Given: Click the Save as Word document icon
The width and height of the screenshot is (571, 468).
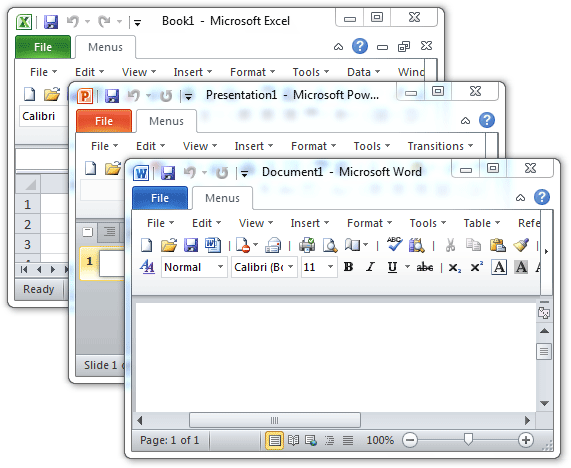Looking at the screenshot, I should click(213, 245).
